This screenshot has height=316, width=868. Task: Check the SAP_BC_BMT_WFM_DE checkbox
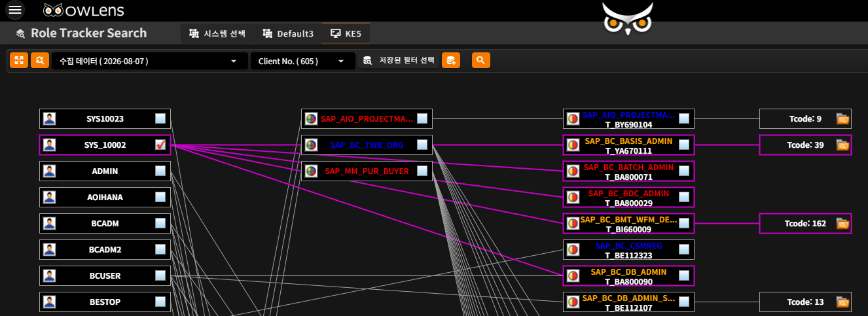pos(684,223)
